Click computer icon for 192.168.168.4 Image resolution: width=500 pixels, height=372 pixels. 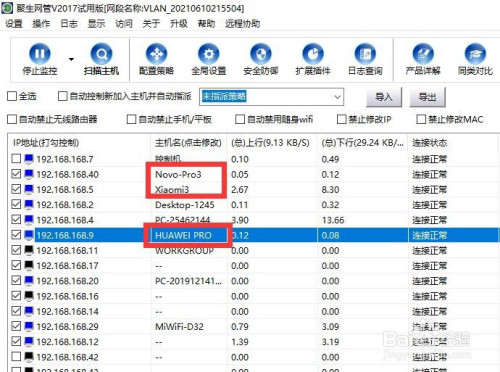tap(29, 220)
